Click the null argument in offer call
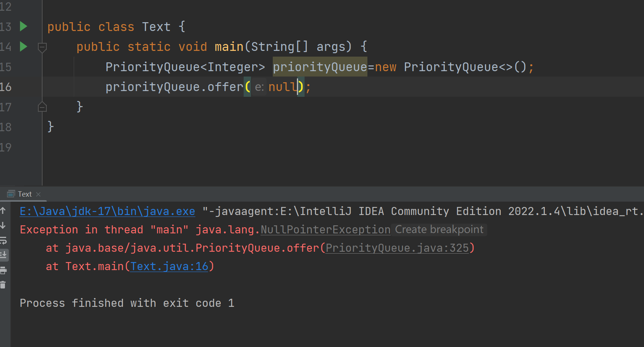644x347 pixels. 283,87
